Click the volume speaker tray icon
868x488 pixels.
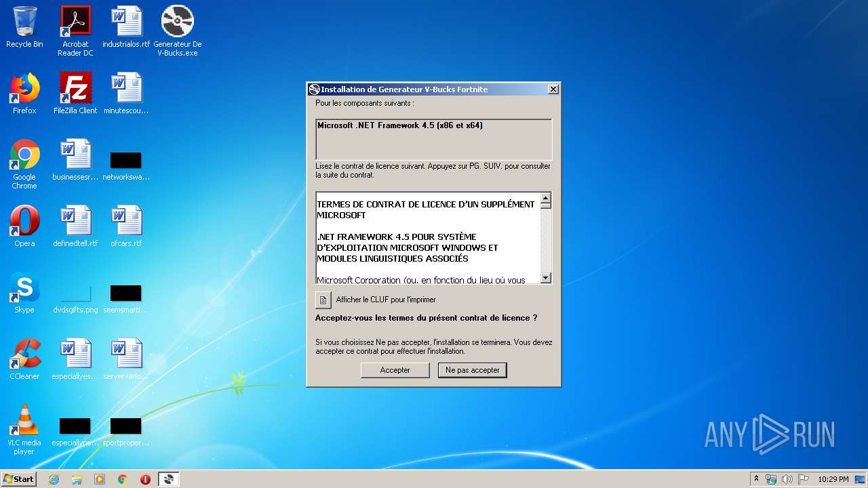coord(787,479)
